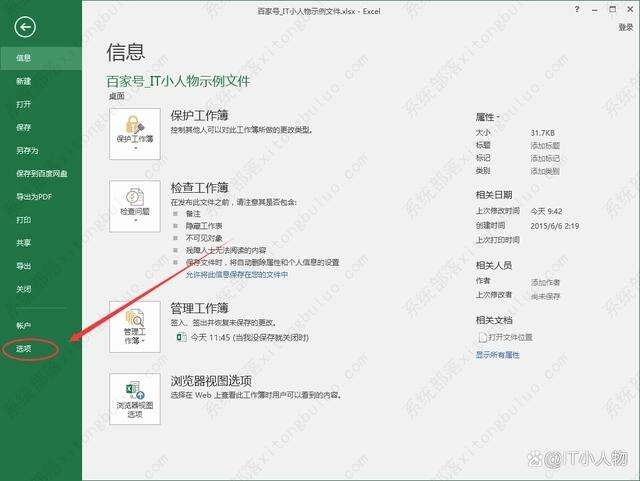Expand the 属性 properties dropdown
The image size is (640, 481).
[x=487, y=117]
